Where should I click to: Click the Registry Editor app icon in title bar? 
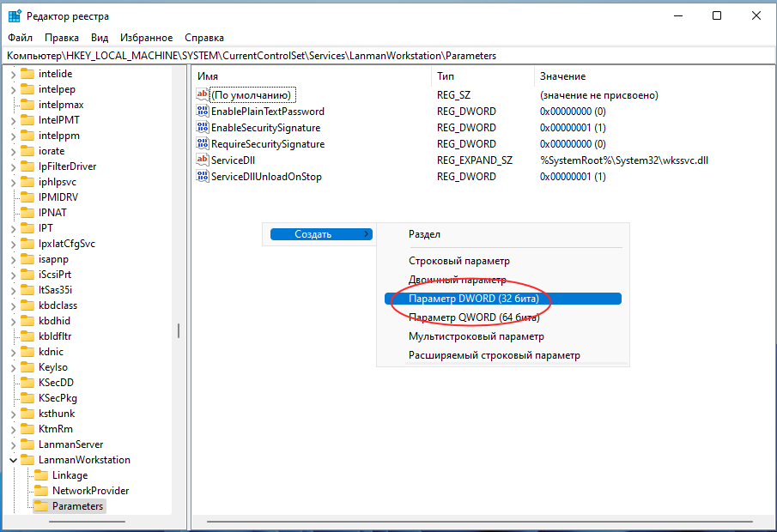click(x=15, y=15)
